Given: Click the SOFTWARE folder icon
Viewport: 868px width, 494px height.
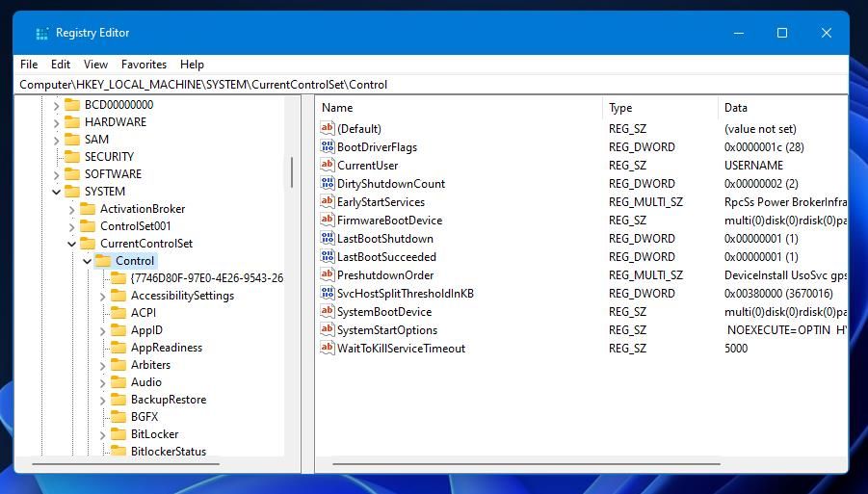Looking at the screenshot, I should tap(72, 173).
